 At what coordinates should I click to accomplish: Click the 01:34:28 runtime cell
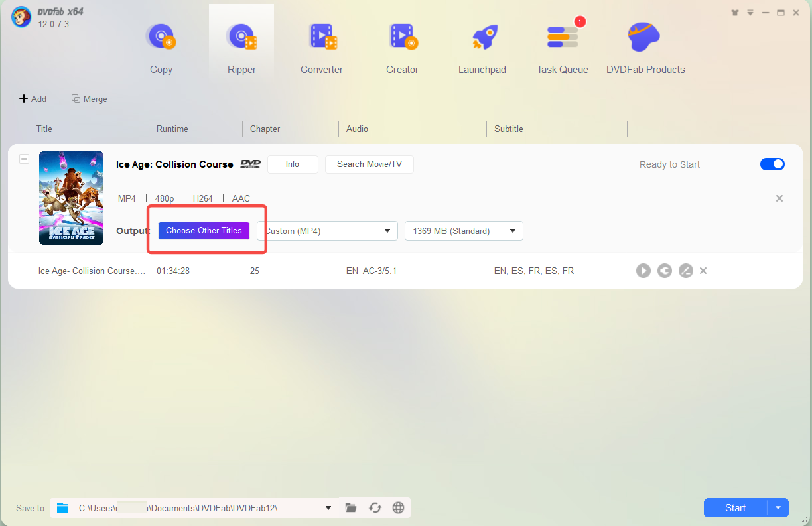tap(173, 271)
